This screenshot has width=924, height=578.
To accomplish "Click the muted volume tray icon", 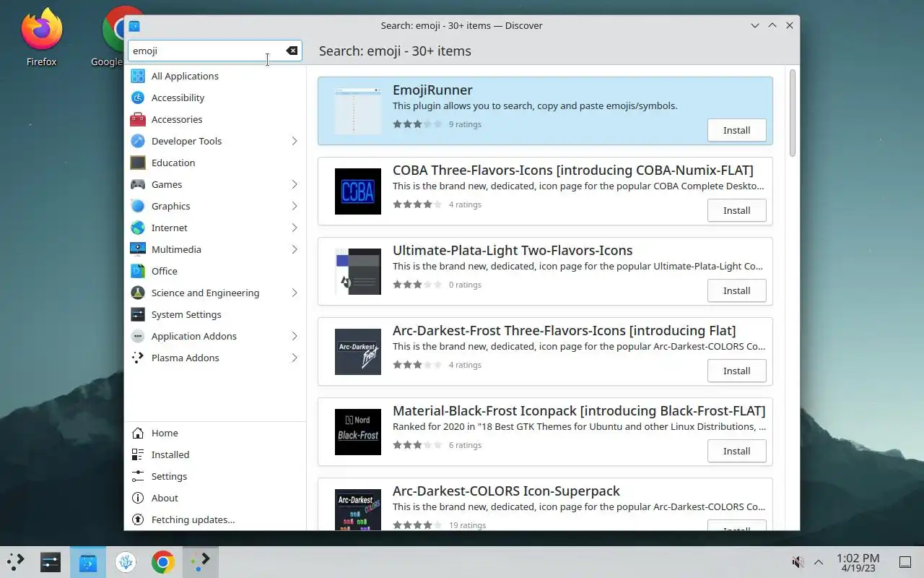I will (x=798, y=562).
